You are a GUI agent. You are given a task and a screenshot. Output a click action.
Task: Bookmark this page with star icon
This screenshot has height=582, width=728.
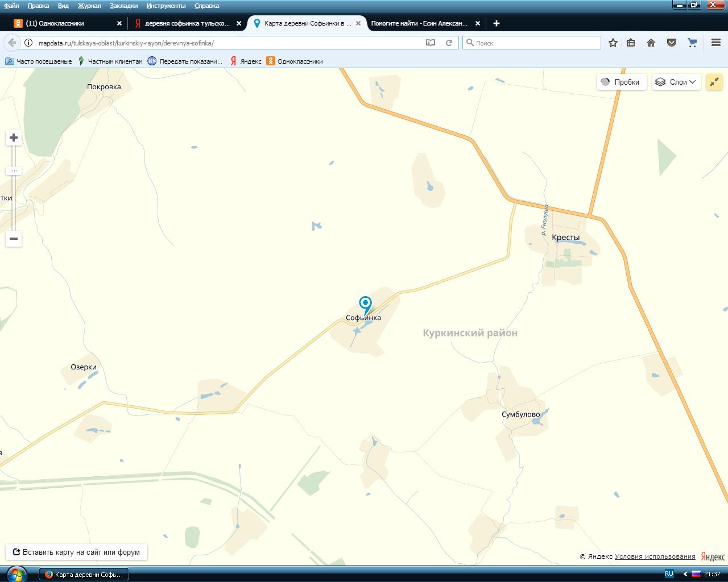[x=613, y=43]
